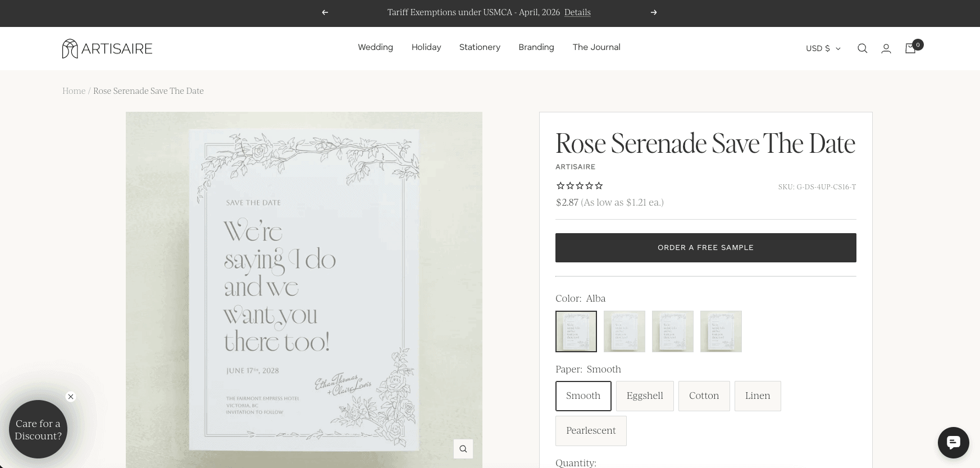Zoom product image with magnifier button
Viewport: 980px width, 468px height.
463,448
